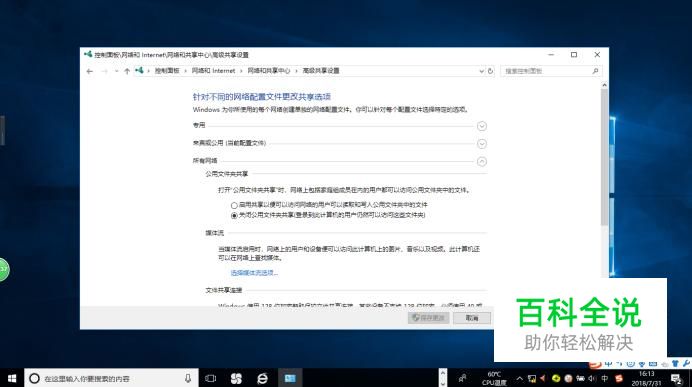Open recent locations dropdown arrow
Image resolution: width=692 pixels, height=387 pixels.
click(x=116, y=71)
